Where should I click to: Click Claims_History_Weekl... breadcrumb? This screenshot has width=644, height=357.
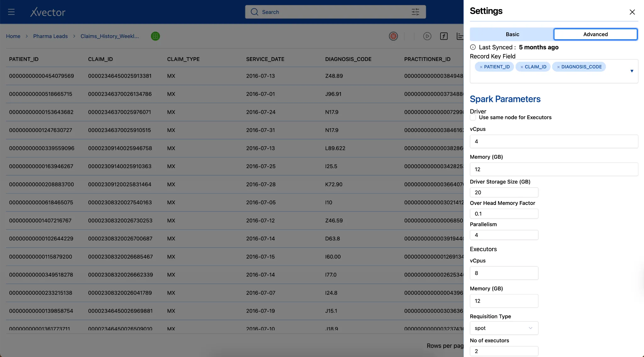[109, 36]
